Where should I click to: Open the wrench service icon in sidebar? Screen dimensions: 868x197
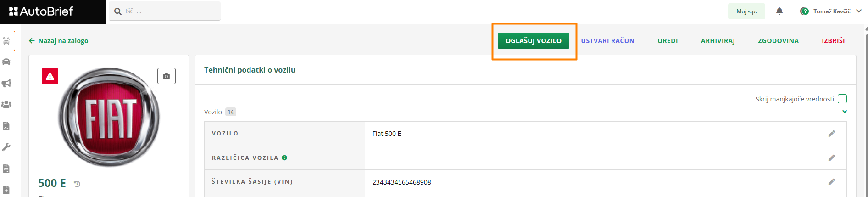pyautogui.click(x=6, y=147)
